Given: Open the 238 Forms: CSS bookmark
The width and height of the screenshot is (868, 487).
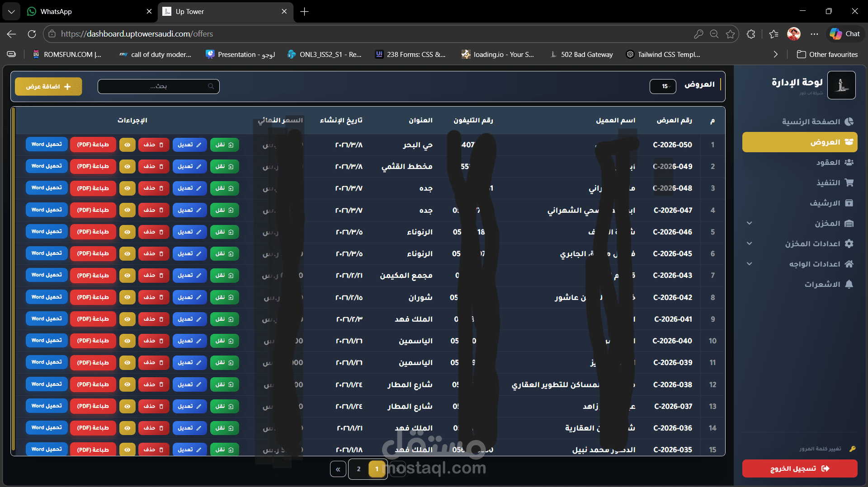Looking at the screenshot, I should (410, 54).
